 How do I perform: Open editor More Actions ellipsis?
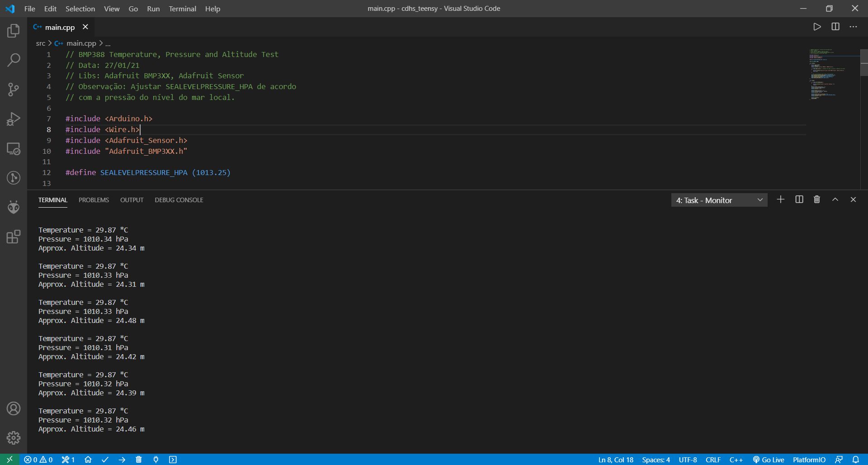853,27
